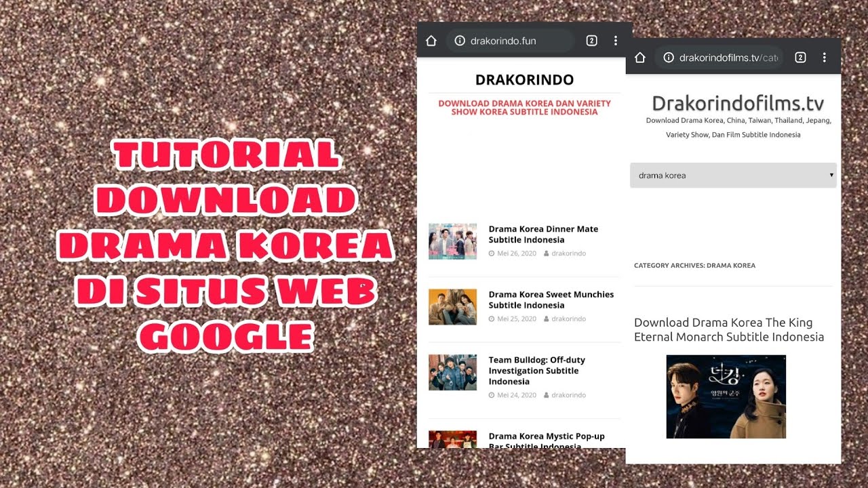Click 'Mei 25, 2020' date text
Screen dimensions: 868x488
(x=516, y=319)
